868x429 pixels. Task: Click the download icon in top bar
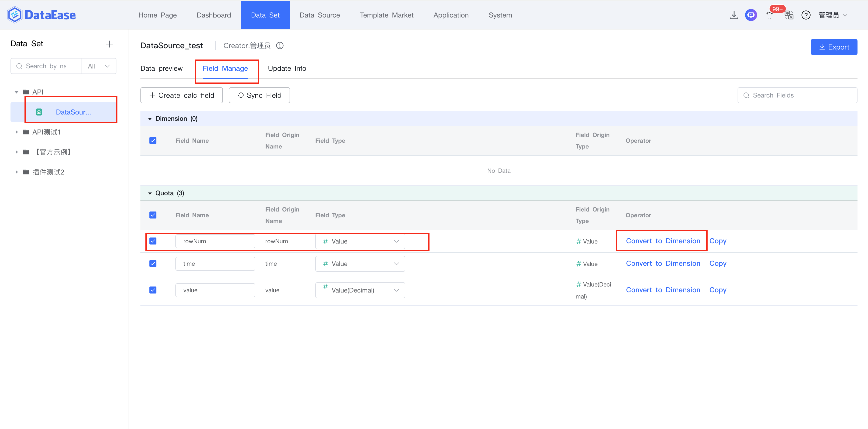[x=734, y=15]
